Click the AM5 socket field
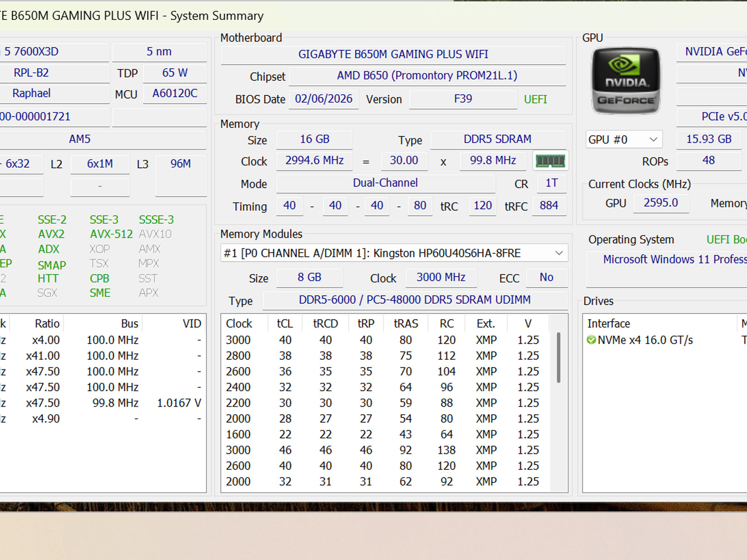 103,139
